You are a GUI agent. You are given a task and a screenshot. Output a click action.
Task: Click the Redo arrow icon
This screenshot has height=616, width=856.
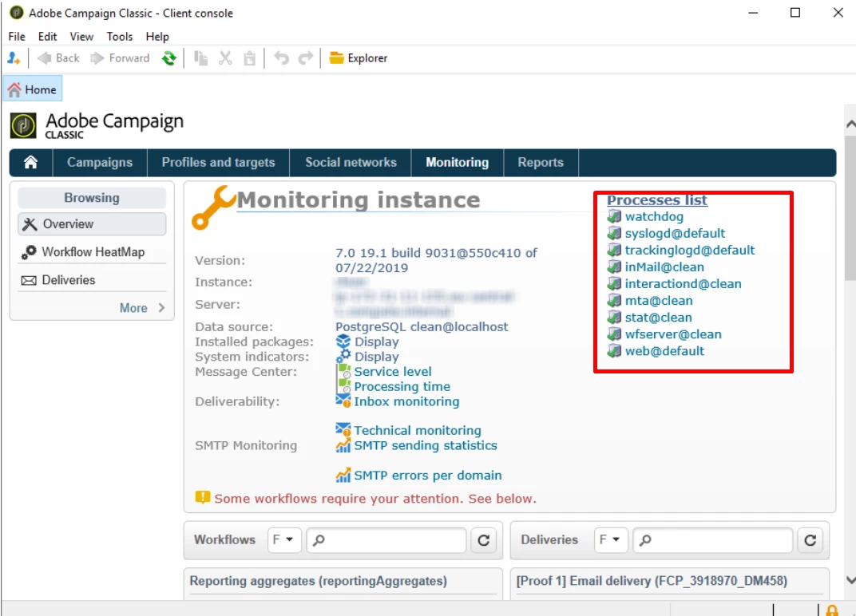pyautogui.click(x=306, y=57)
